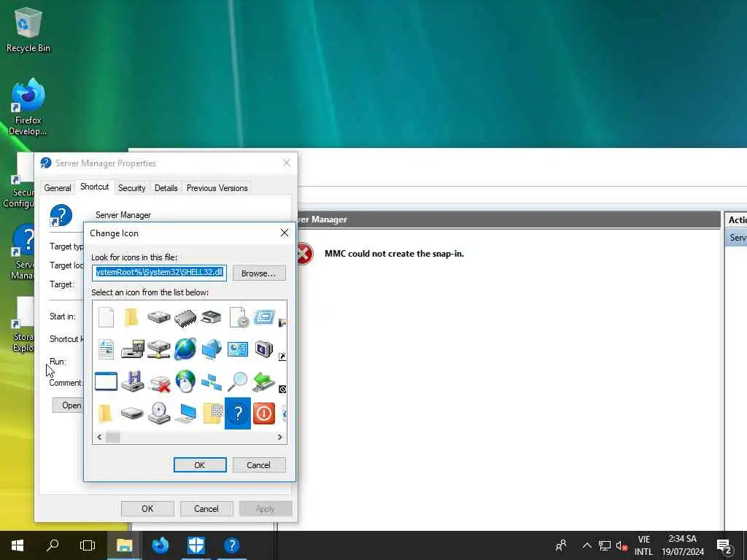Expand hidden system tray icons

coord(587,545)
